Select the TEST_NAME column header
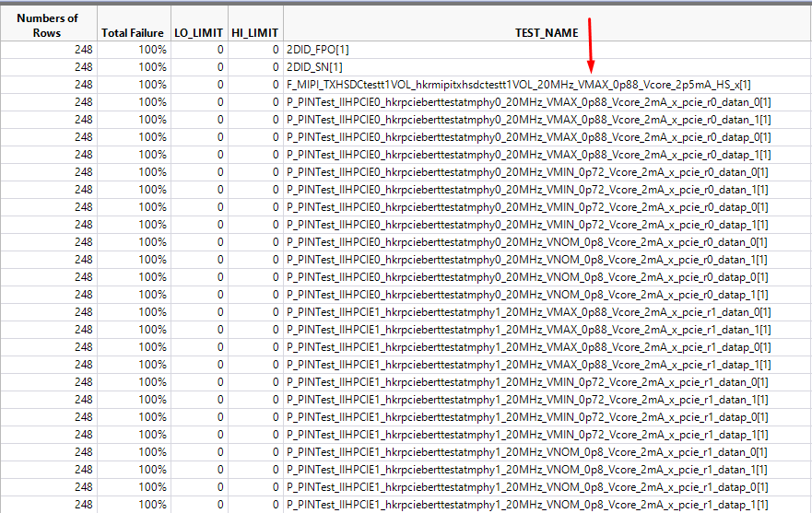The width and height of the screenshot is (812, 513). click(547, 24)
